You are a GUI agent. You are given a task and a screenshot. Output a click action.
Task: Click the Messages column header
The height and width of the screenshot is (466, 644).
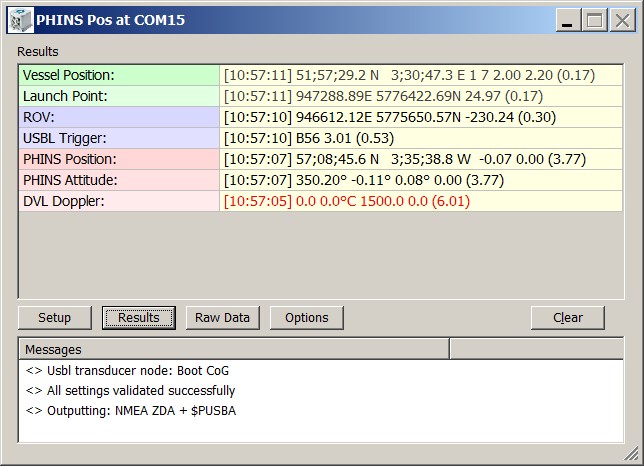click(x=233, y=349)
